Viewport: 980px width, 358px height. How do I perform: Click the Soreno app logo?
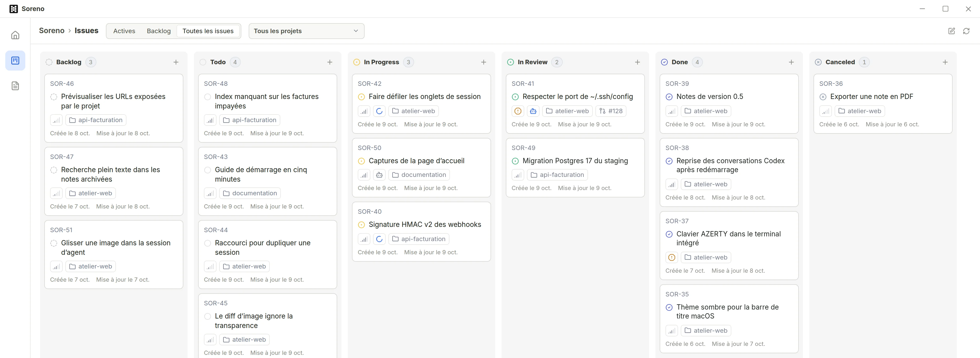coord(14,9)
